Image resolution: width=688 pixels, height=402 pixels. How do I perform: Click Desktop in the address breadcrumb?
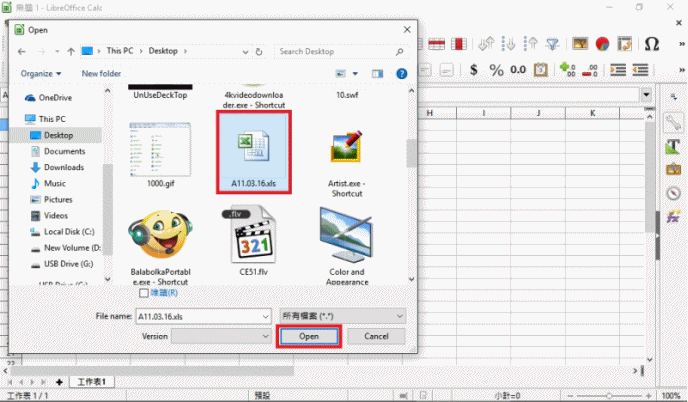163,51
